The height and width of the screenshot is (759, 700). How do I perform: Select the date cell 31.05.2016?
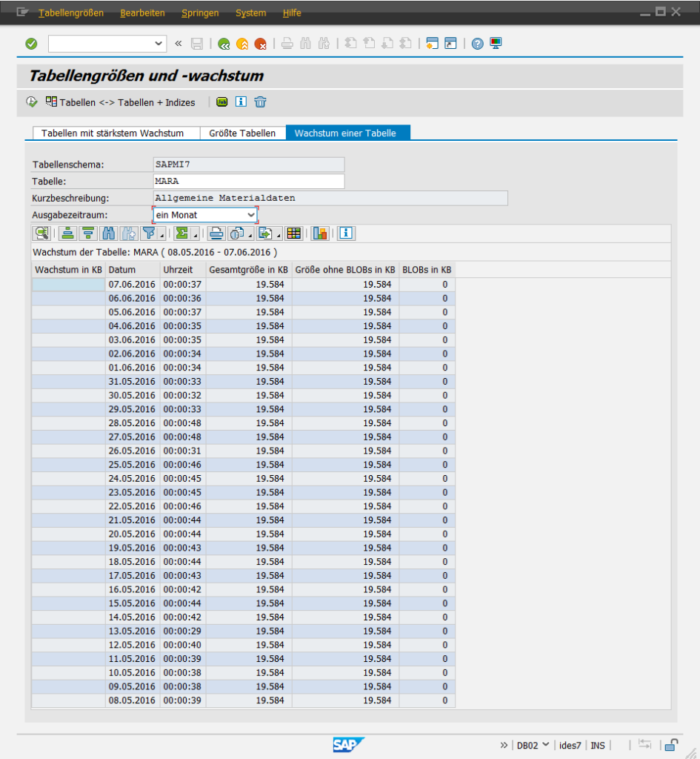point(133,382)
